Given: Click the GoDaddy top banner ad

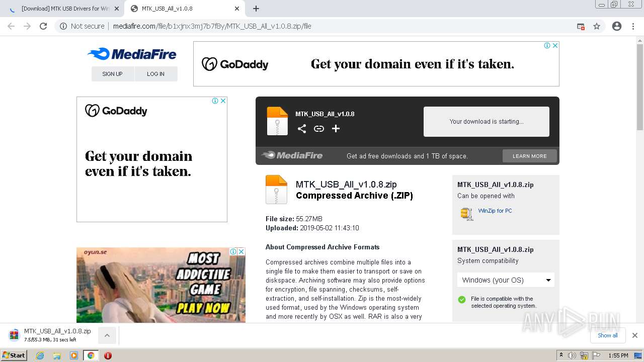Looking at the screenshot, I should (x=376, y=64).
